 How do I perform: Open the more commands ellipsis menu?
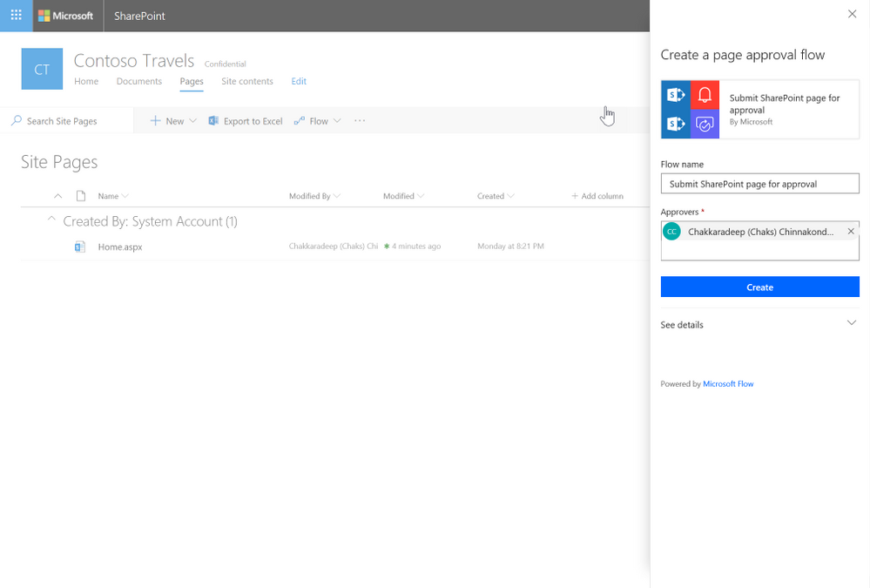point(359,120)
